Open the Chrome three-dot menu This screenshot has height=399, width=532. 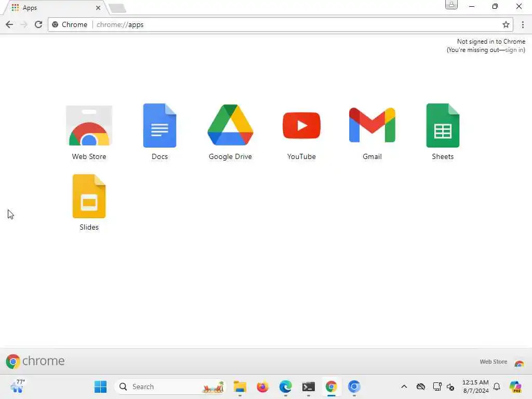[x=523, y=24]
